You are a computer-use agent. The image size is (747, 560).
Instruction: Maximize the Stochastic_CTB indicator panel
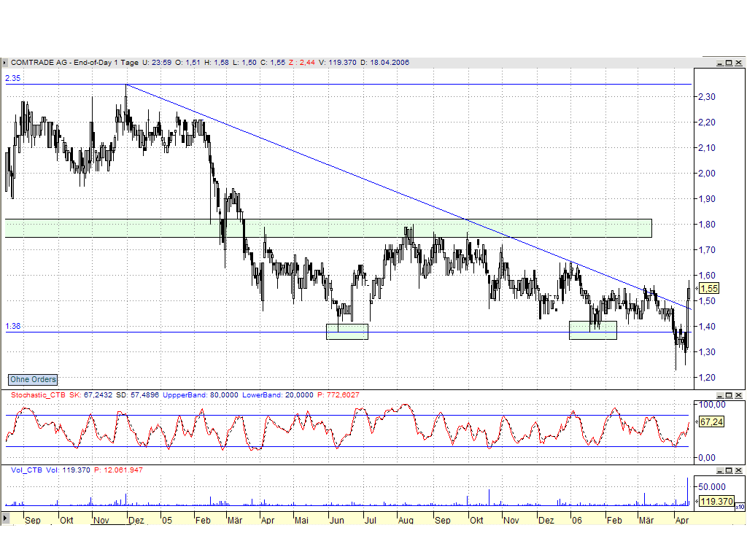coord(729,394)
